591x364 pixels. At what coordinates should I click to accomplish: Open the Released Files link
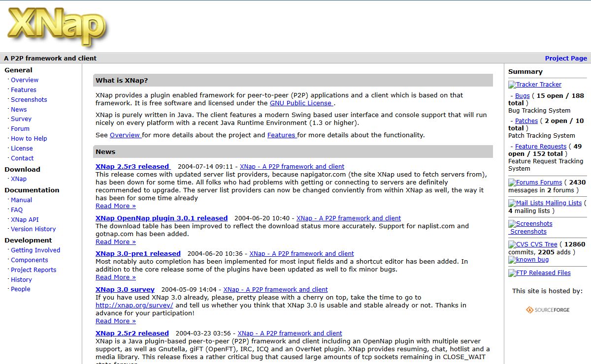(x=550, y=273)
